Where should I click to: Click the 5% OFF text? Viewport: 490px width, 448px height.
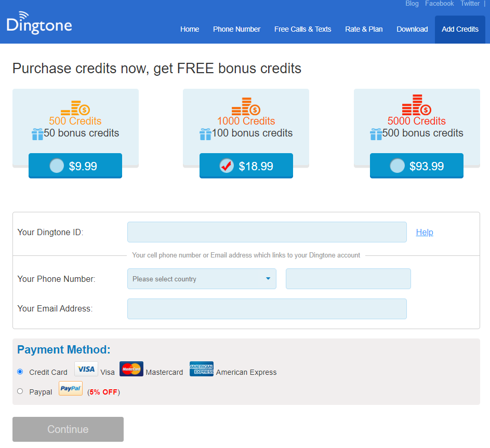pyautogui.click(x=103, y=392)
